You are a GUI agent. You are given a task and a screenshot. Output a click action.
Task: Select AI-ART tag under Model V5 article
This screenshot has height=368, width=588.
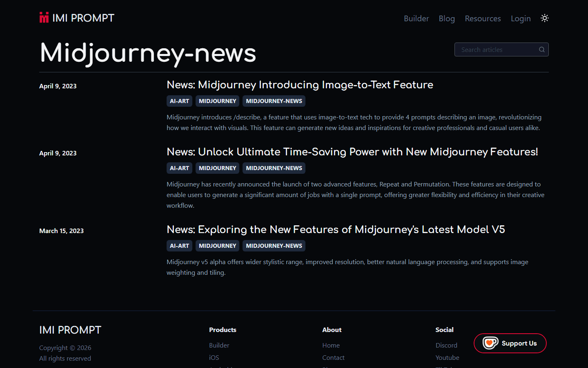click(x=179, y=246)
